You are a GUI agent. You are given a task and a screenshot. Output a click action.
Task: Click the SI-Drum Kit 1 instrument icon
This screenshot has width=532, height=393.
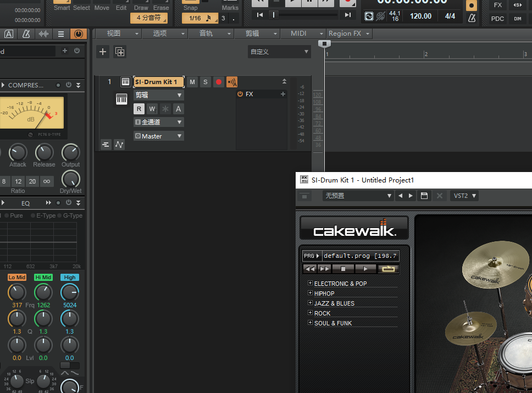click(125, 82)
